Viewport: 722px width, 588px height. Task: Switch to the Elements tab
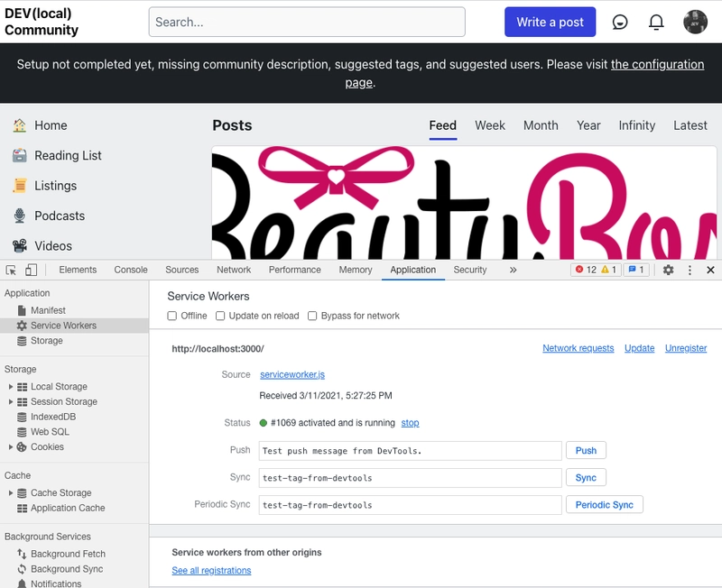tap(78, 270)
